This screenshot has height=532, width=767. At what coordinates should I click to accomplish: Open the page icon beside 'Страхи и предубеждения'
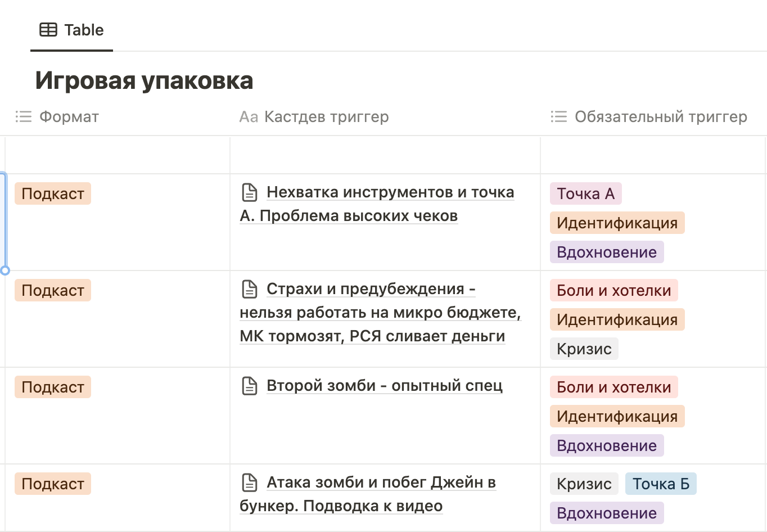pos(249,289)
